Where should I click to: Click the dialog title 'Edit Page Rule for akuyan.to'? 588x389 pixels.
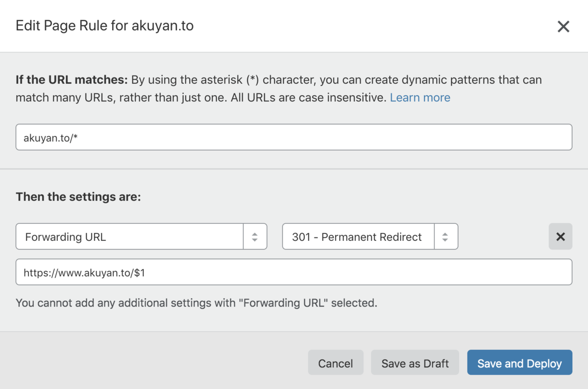click(x=104, y=26)
